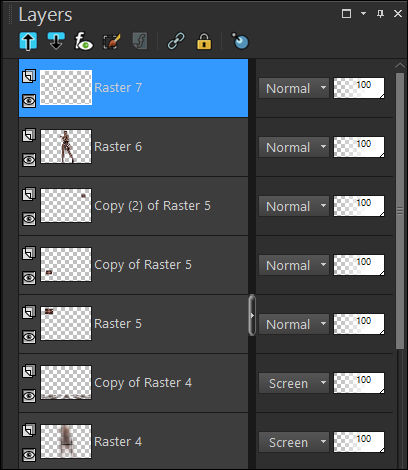This screenshot has width=408, height=470.
Task: Select the Copy of Raster 5 layer
Action: (x=133, y=265)
